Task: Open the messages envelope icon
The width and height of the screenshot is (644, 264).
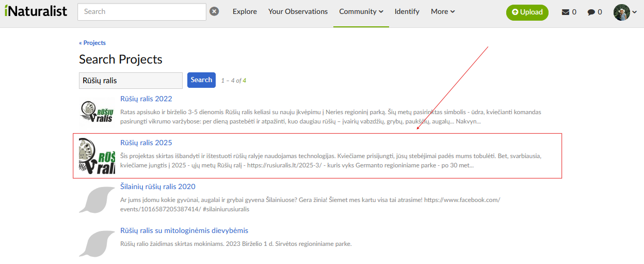Action: tap(566, 12)
